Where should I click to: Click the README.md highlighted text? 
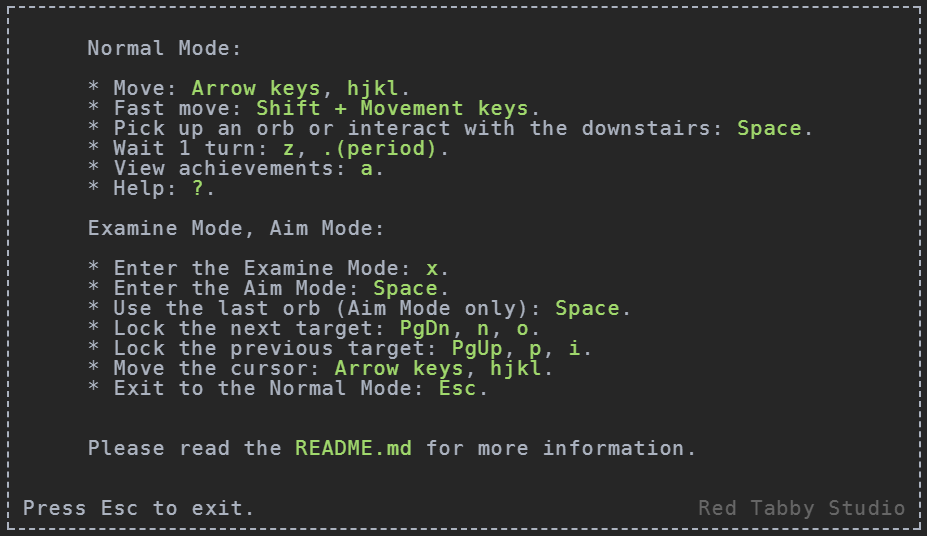(x=353, y=448)
